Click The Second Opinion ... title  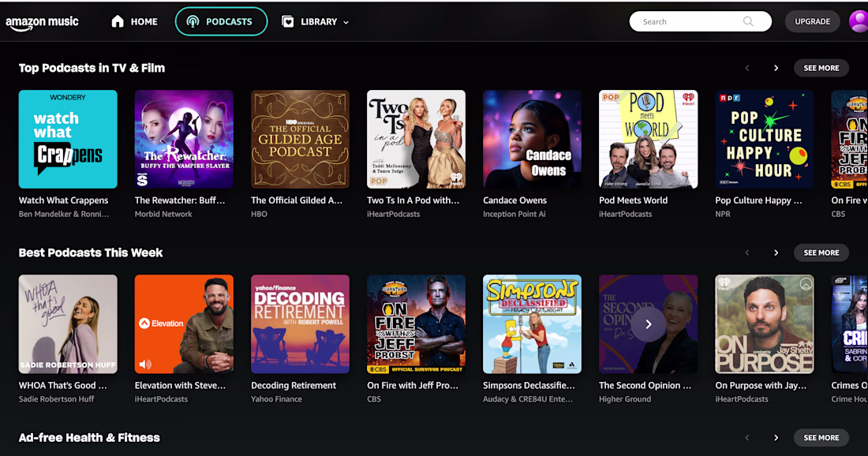coord(645,385)
